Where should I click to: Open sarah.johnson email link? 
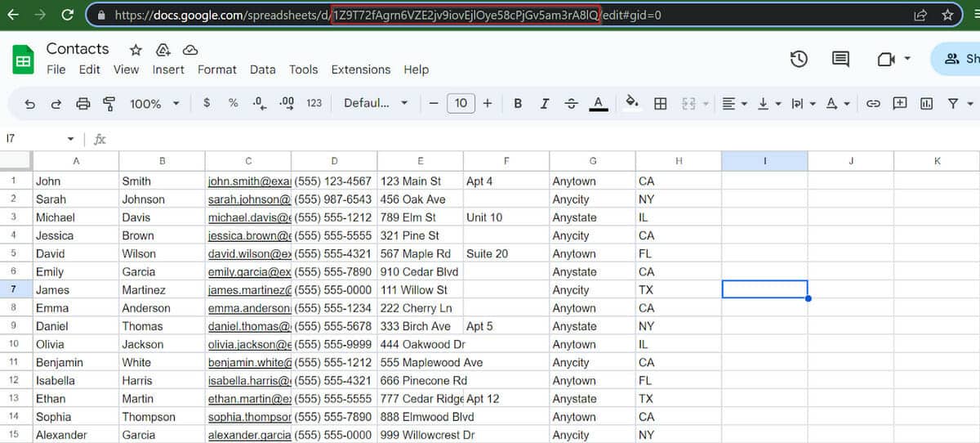(248, 199)
